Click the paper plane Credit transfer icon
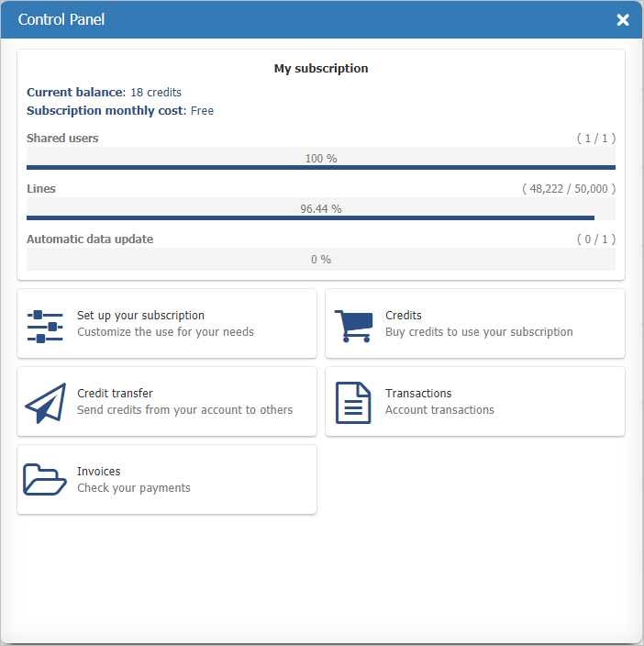 (x=46, y=403)
